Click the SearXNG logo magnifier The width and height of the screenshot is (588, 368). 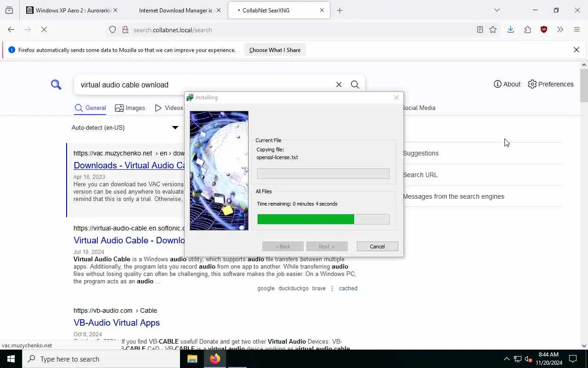pyautogui.click(x=56, y=84)
